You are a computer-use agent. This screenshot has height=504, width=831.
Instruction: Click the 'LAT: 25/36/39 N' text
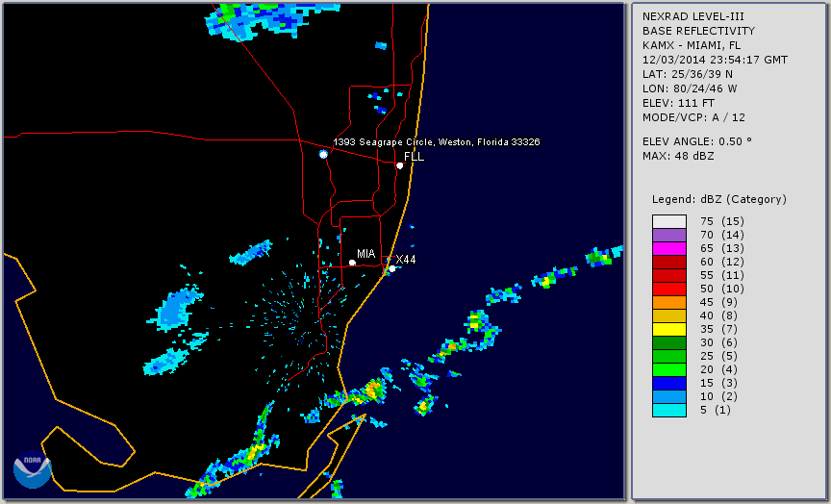[688, 74]
